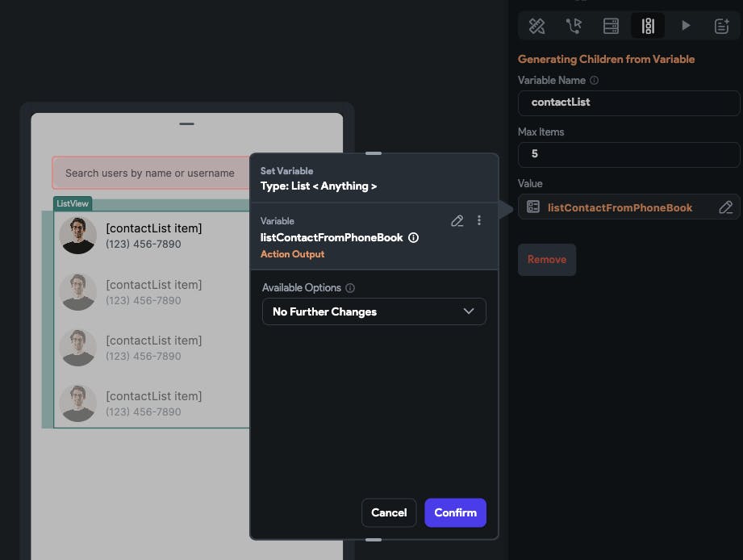This screenshot has width=743, height=560.
Task: Click the list icon before listContactFromPhoneBook value
Action: (533, 207)
